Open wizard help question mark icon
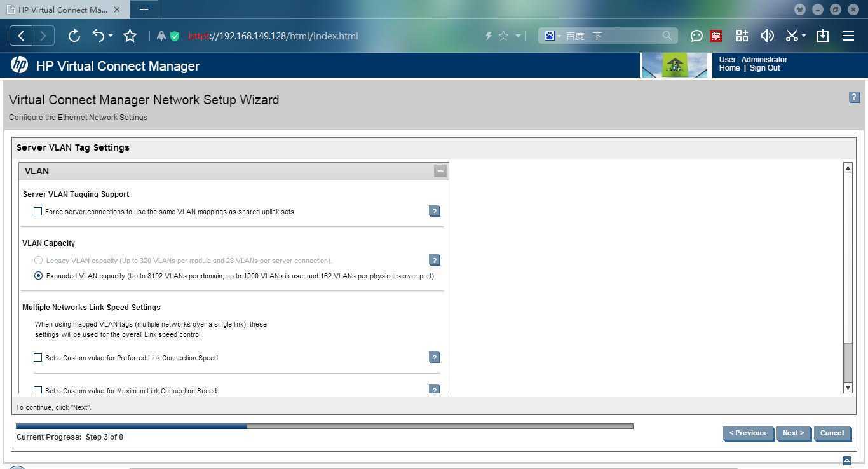This screenshot has height=469, width=868. pyautogui.click(x=854, y=97)
